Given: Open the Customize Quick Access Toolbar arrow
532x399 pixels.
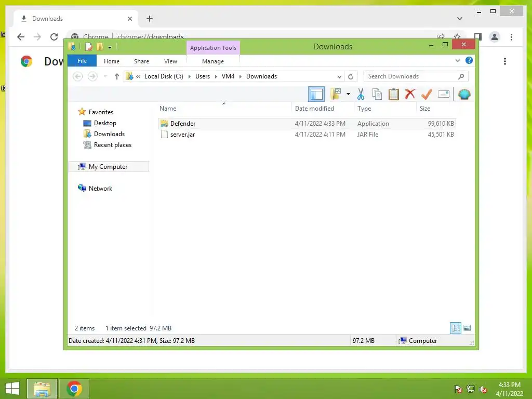Looking at the screenshot, I should 110,47.
